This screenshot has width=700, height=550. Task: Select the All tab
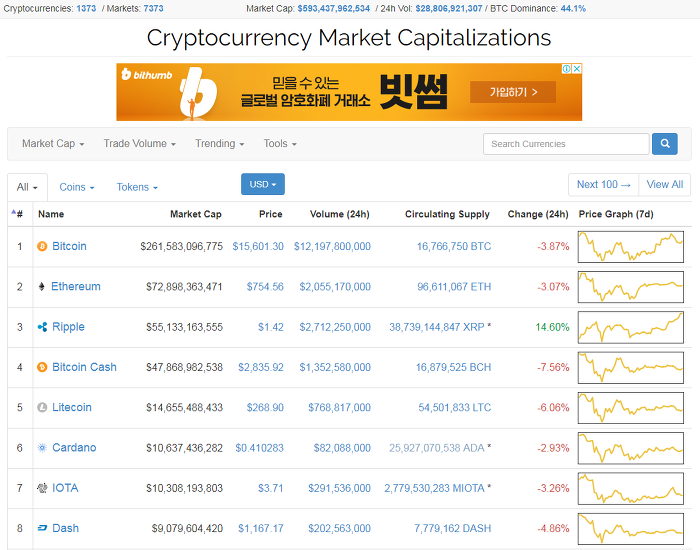[x=27, y=187]
